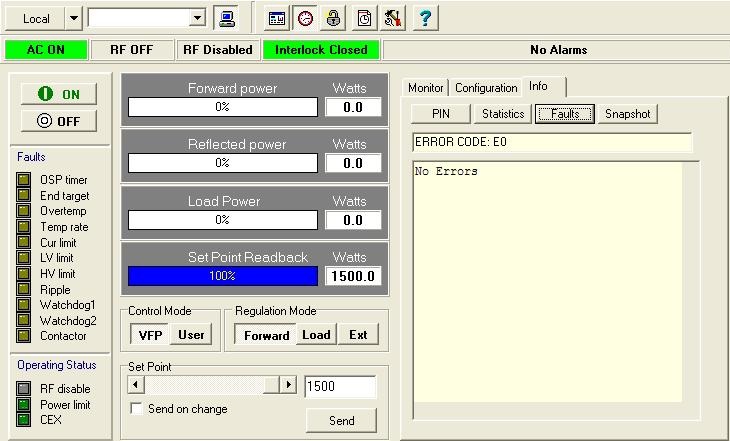Switch to the Monitor tab
730x441 pixels.
click(x=426, y=88)
